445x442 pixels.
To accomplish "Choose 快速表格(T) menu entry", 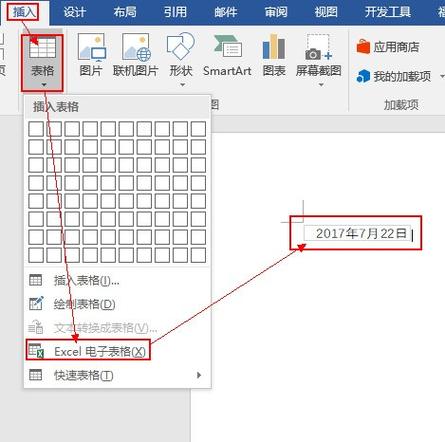I will tap(117, 375).
